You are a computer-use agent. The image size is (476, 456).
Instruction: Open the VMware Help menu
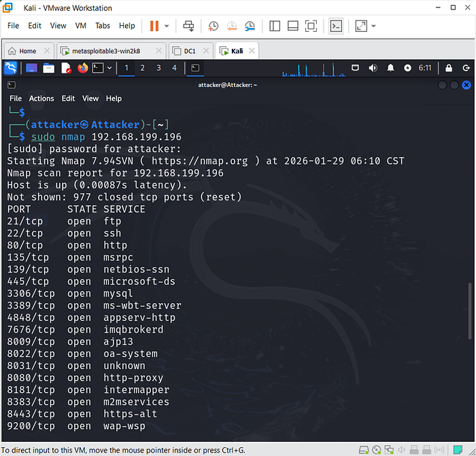click(x=127, y=26)
